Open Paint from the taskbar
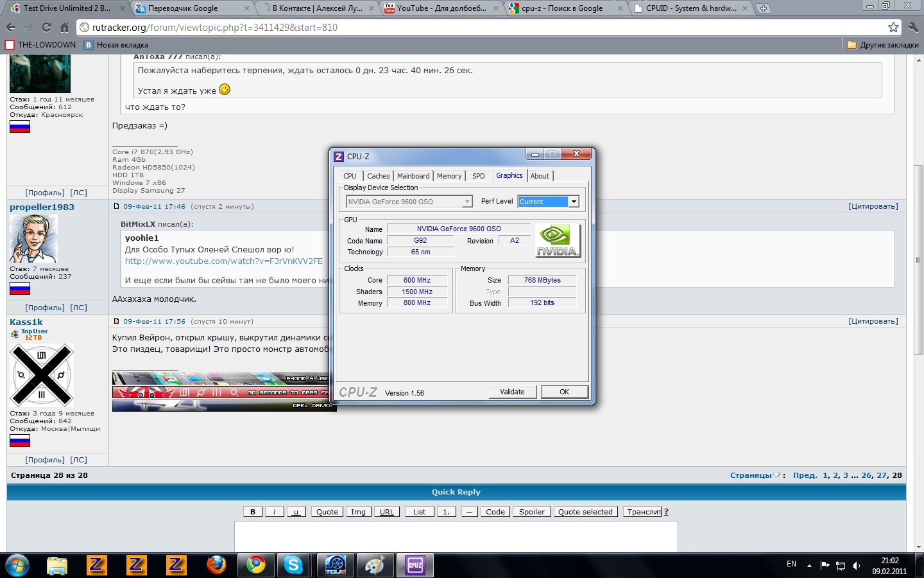Image resolution: width=924 pixels, height=578 pixels. pyautogui.click(x=375, y=565)
